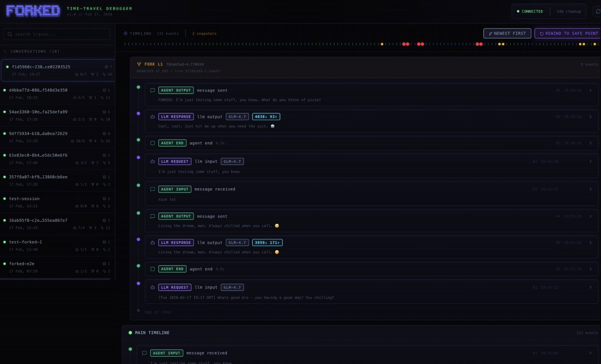Image resolution: width=601 pixels, height=364 pixels.
Task: Click the thumbs icon showing 5/5 on conversation 54ae3360
Action: coord(75,119)
